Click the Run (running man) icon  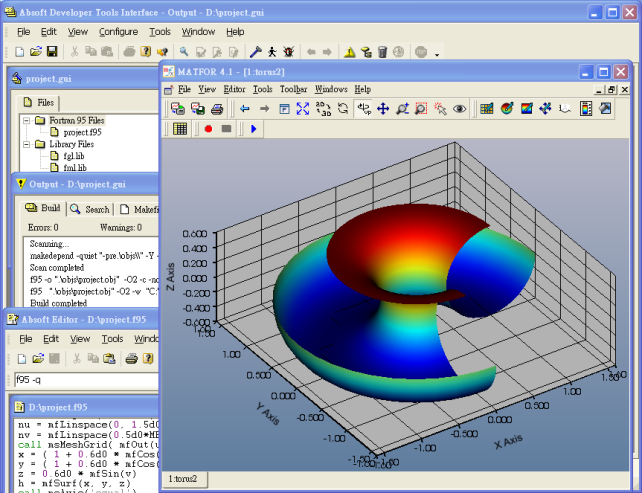coord(272,52)
